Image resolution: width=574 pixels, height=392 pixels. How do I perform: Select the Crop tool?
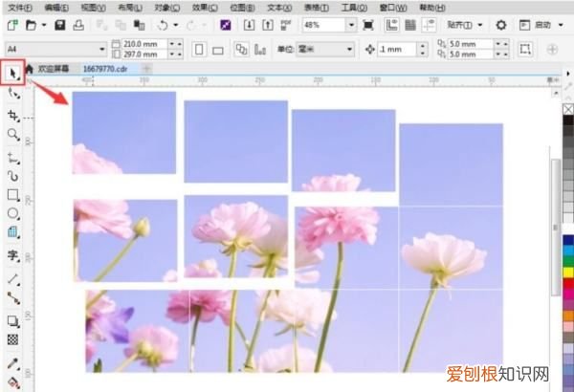[13, 116]
